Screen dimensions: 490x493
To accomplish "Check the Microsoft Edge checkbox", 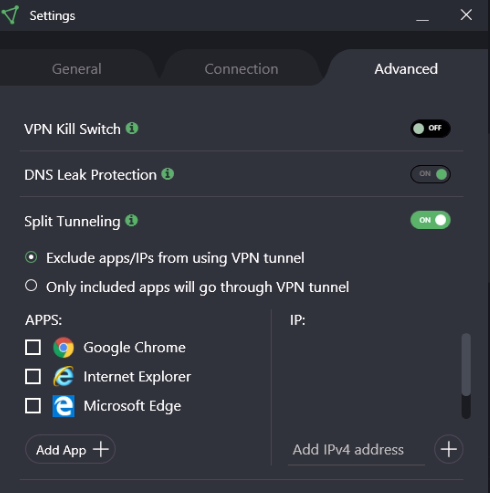I will click(33, 406).
